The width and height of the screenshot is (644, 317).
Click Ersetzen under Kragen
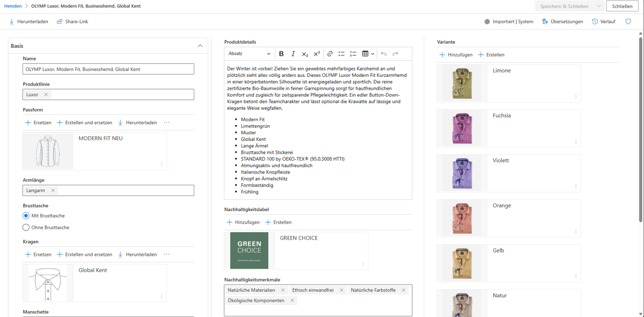(x=38, y=254)
